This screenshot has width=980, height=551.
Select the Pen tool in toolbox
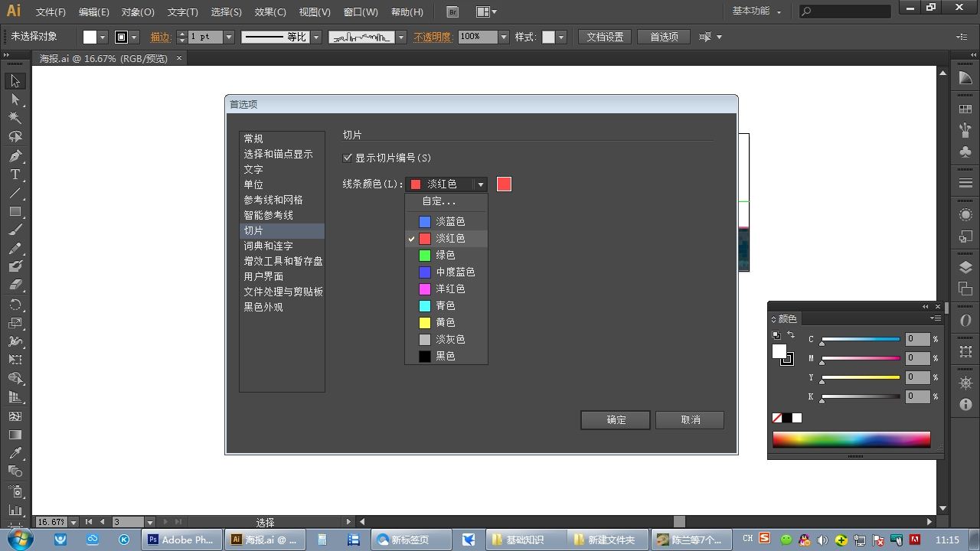click(x=15, y=155)
